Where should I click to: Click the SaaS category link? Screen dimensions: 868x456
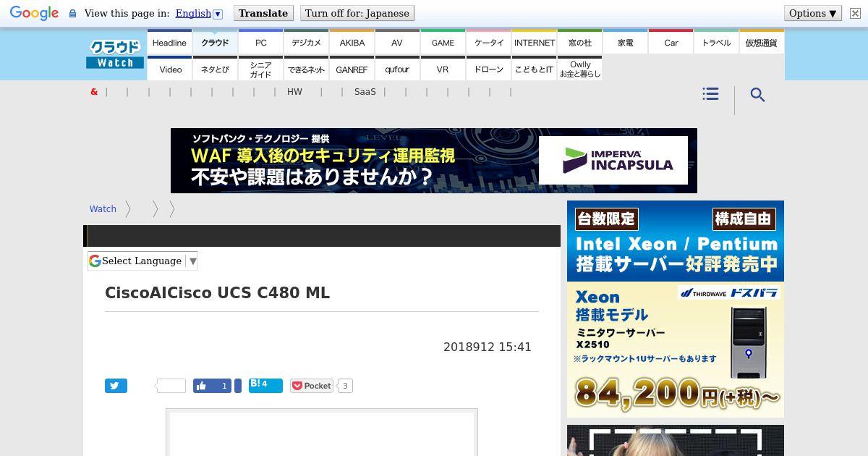coord(365,92)
